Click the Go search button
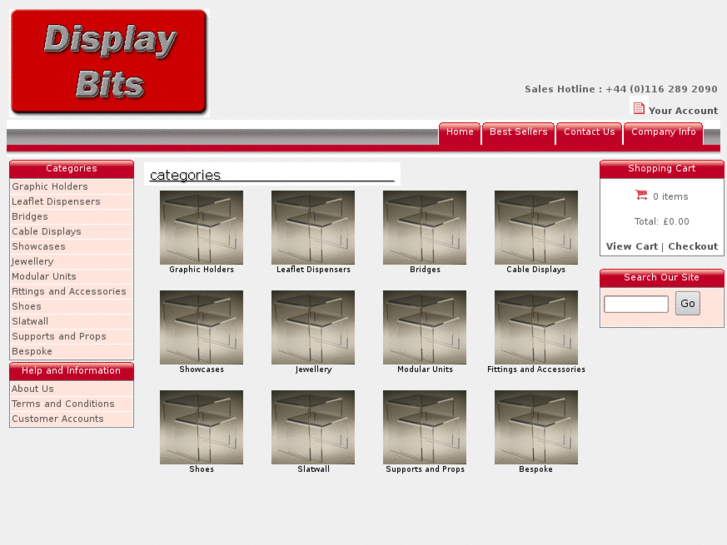 [688, 303]
